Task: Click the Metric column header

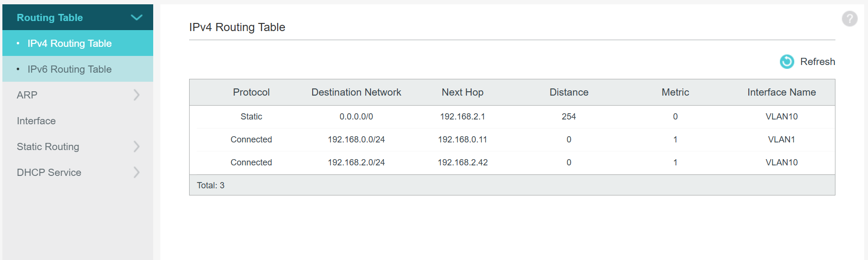Action: point(675,92)
